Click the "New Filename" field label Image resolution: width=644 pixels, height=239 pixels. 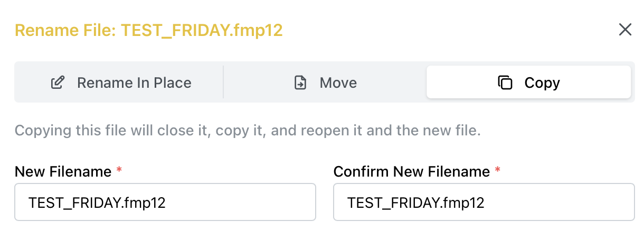63,172
